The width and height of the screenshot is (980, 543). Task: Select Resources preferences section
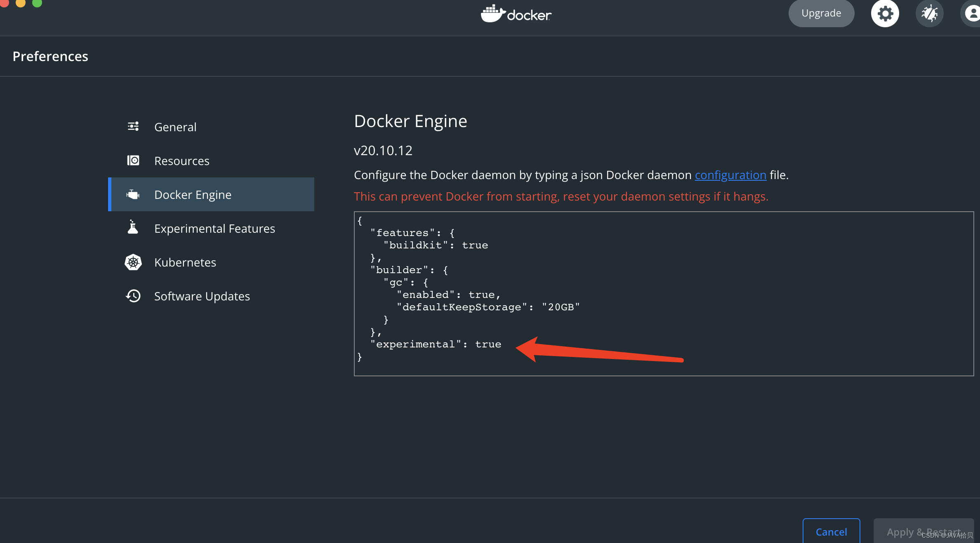click(x=181, y=161)
